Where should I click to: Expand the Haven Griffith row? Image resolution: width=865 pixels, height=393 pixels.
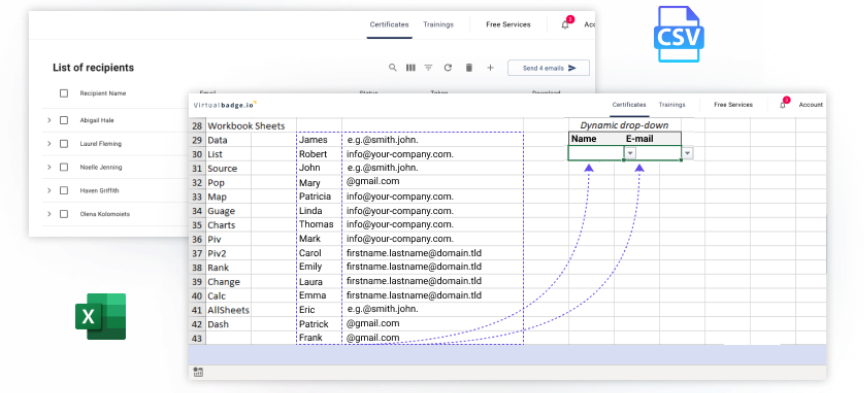(49, 190)
